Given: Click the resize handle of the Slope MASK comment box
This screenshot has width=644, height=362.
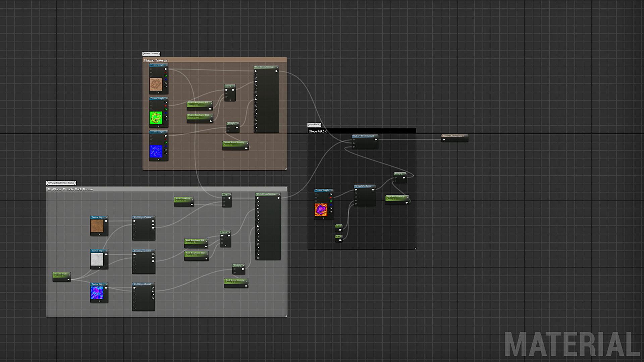Looking at the screenshot, I should 415,248.
